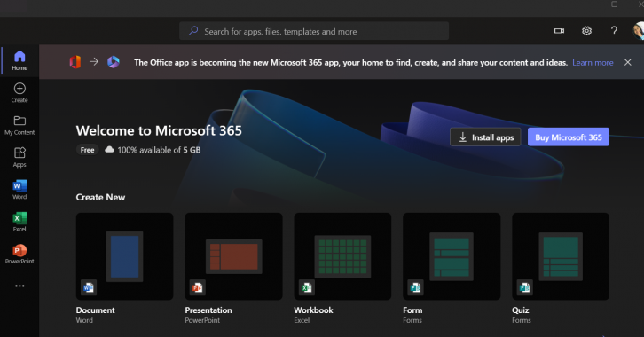This screenshot has height=337, width=644.
Task: Click Welcome to Microsoft 365 heading
Action: 159,130
